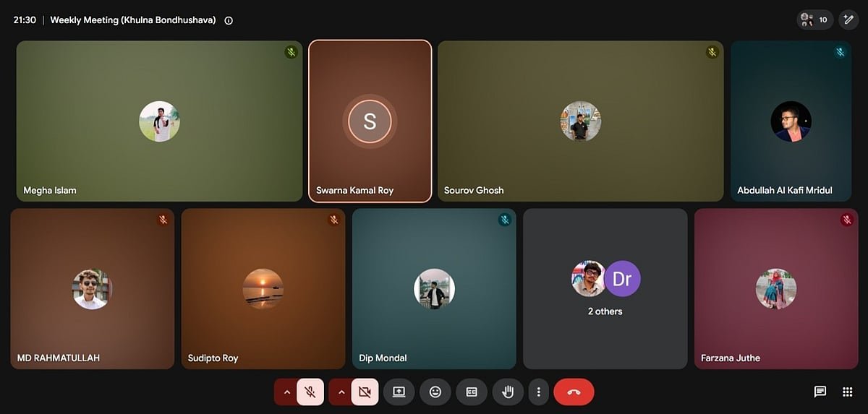
Task: Leave the call with red hang-up button
Action: (574, 392)
